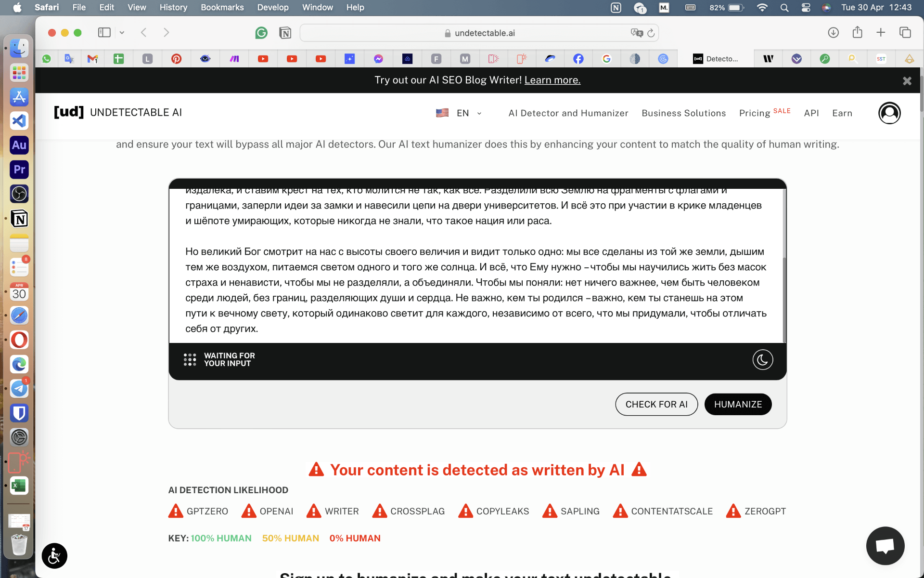Open the Bookmarks menu
Viewport: 924px width, 578px height.
pos(222,7)
